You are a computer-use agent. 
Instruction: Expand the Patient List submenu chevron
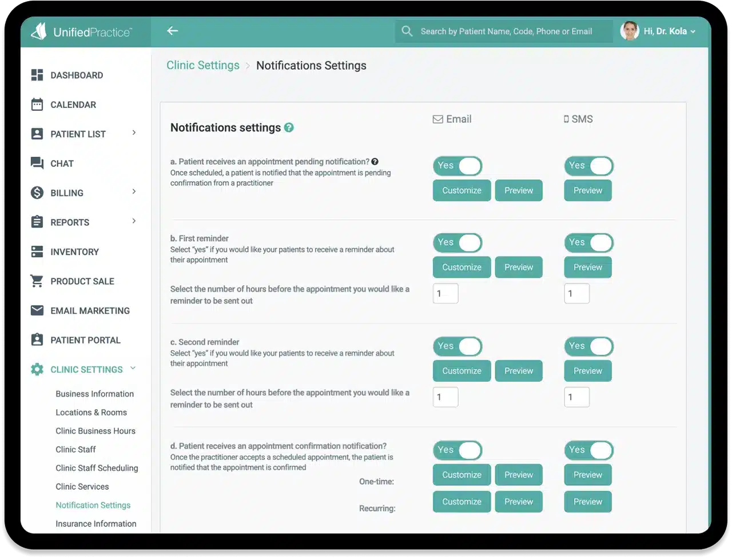134,133
